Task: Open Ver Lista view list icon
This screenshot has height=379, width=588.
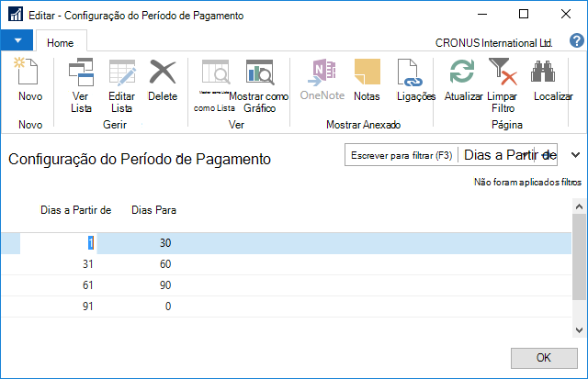Action: [81, 72]
